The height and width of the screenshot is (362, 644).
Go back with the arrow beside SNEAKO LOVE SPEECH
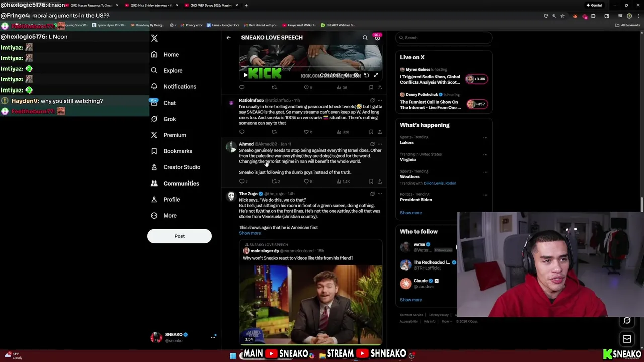click(x=228, y=38)
